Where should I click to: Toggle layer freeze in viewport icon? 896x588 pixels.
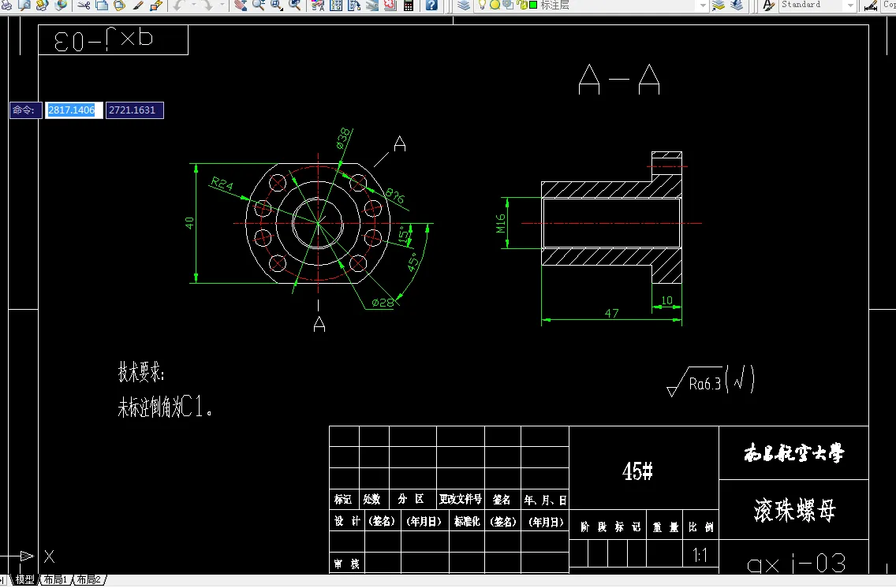507,6
